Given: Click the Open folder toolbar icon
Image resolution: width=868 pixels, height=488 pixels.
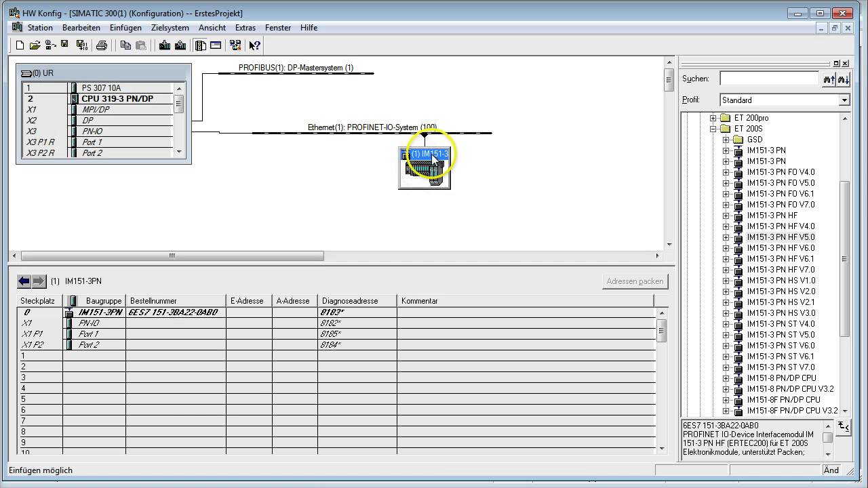Looking at the screenshot, I should tap(35, 45).
